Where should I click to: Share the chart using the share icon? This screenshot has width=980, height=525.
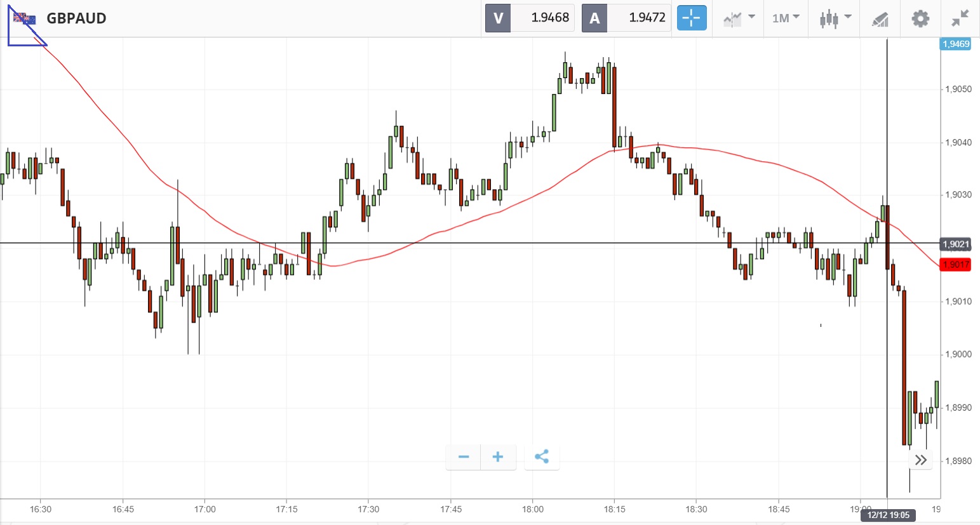tap(542, 457)
